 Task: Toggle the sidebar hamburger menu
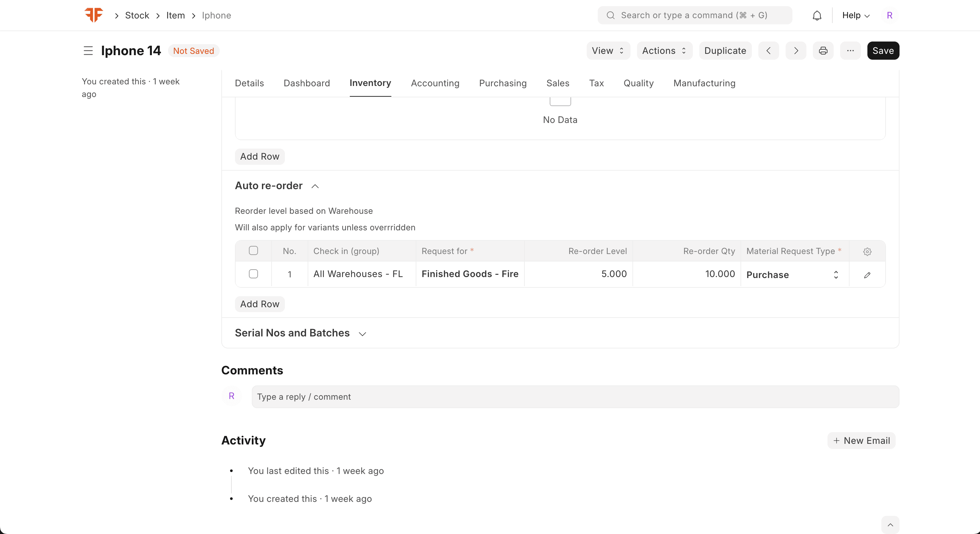coord(88,51)
